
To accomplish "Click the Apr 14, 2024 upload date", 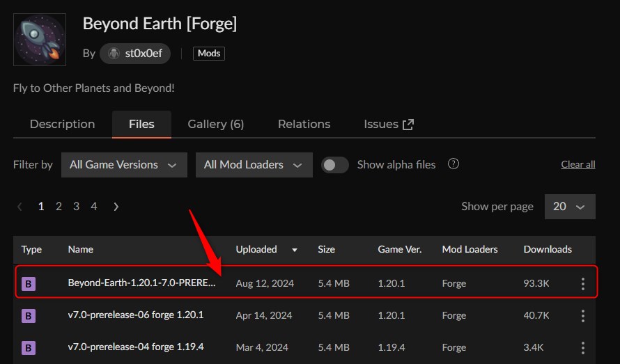I will (x=264, y=315).
